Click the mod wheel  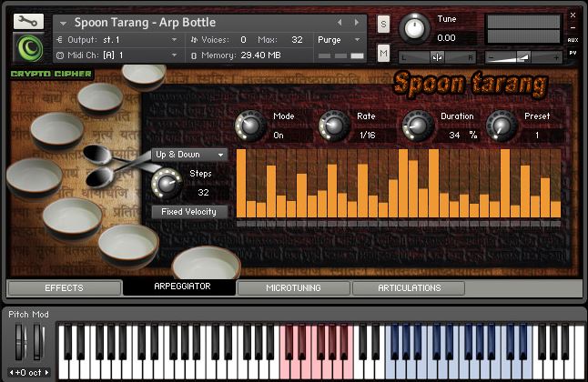(x=38, y=342)
